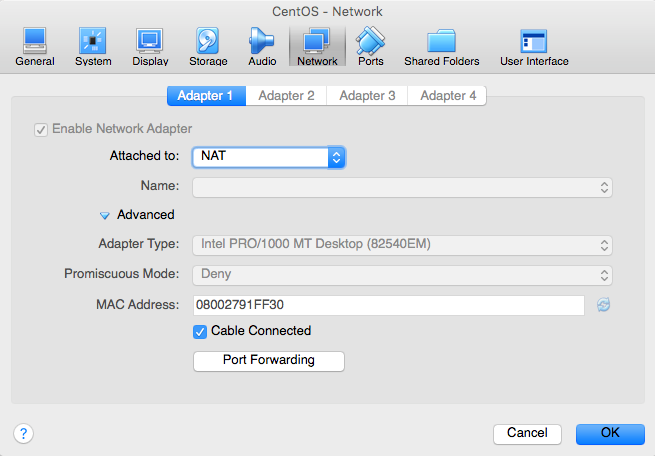Open the User Interface section
Viewport: 655px width, 456px height.
[x=534, y=47]
